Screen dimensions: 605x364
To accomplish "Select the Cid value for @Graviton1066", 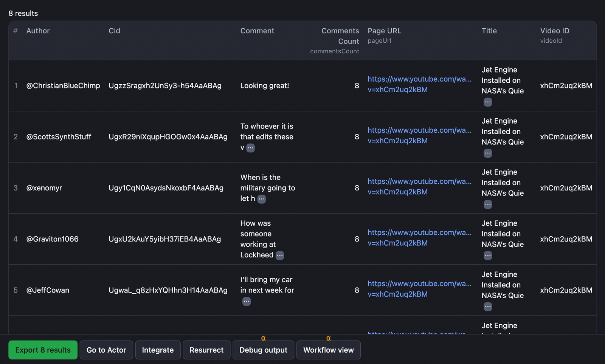I will coord(164,239).
